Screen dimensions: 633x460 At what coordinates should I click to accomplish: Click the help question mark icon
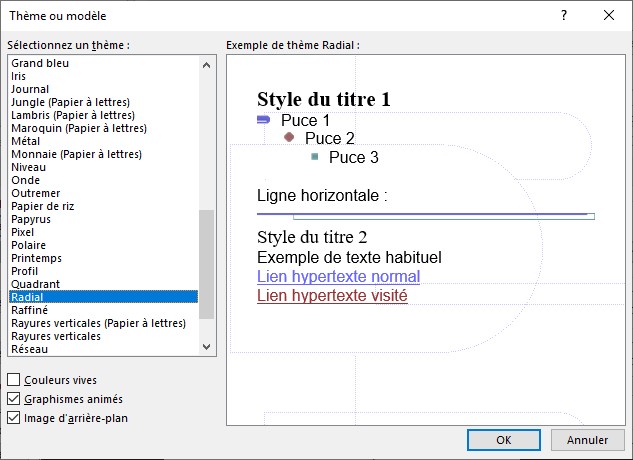[565, 16]
